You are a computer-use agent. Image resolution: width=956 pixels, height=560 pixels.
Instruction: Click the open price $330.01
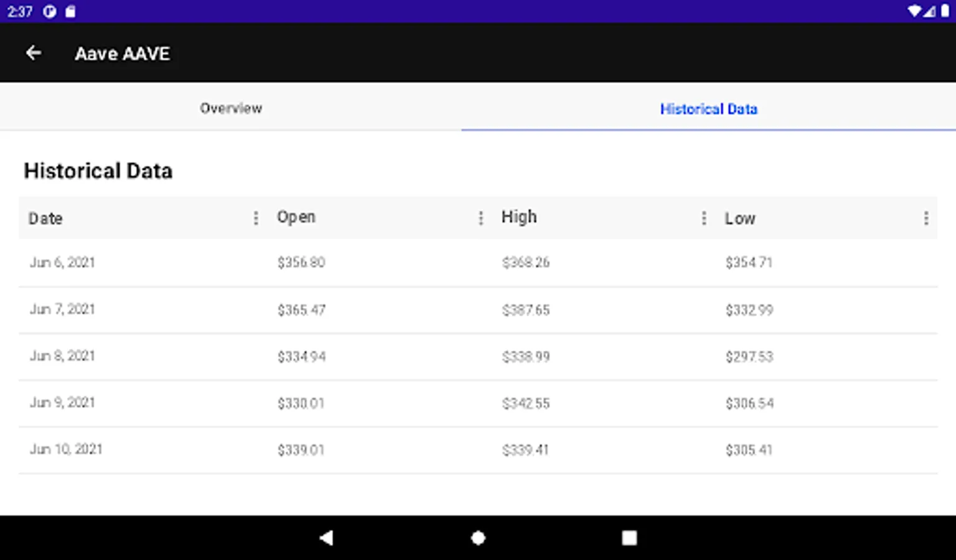tap(301, 403)
